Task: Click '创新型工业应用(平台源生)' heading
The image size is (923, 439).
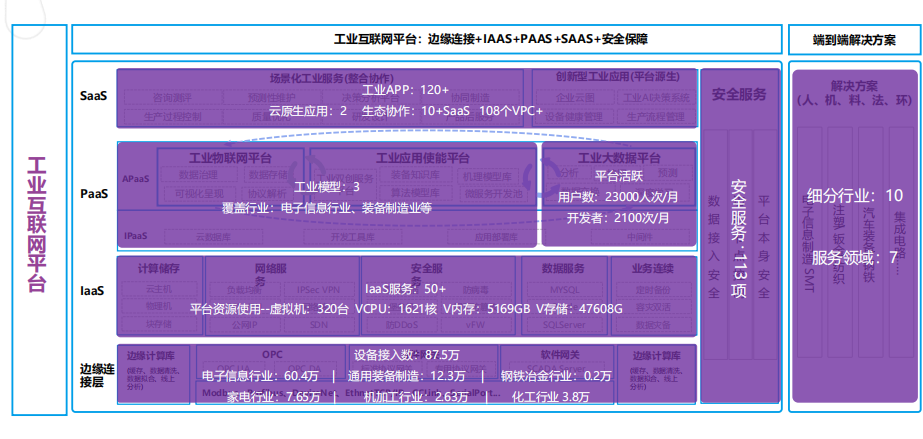Action: [617, 77]
